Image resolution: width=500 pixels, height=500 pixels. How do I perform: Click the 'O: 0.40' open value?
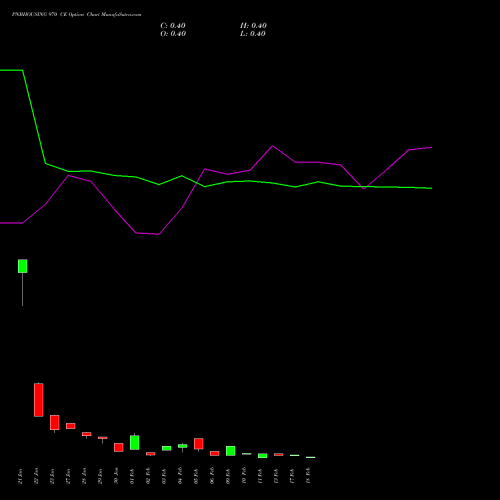pos(173,34)
